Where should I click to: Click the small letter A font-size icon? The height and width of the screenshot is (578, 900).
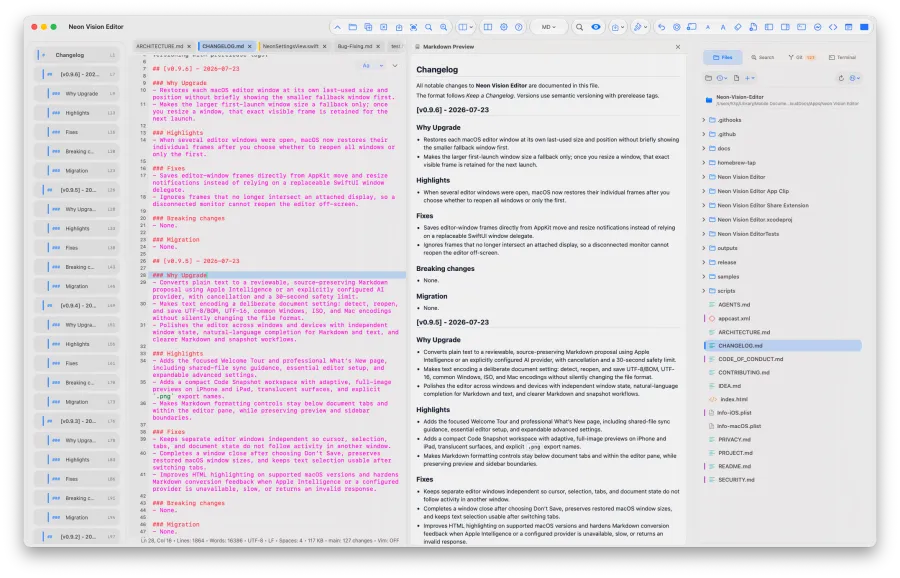pyautogui.click(x=708, y=27)
